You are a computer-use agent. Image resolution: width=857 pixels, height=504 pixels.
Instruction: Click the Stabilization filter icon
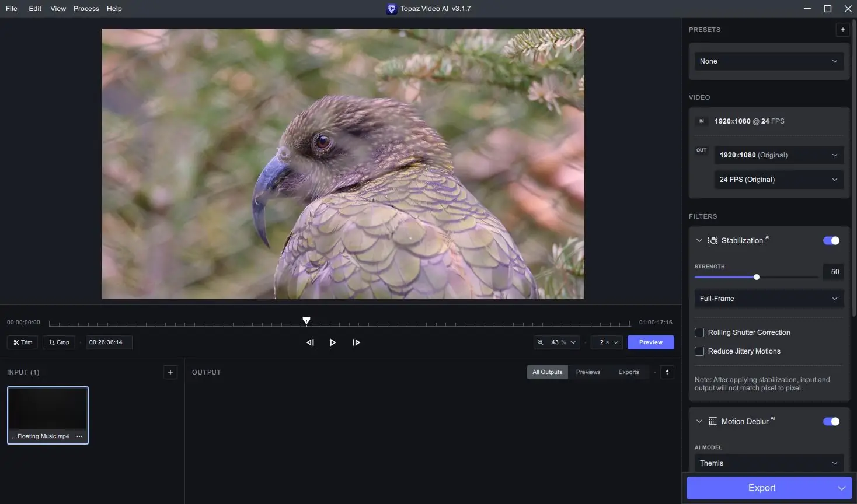point(713,240)
